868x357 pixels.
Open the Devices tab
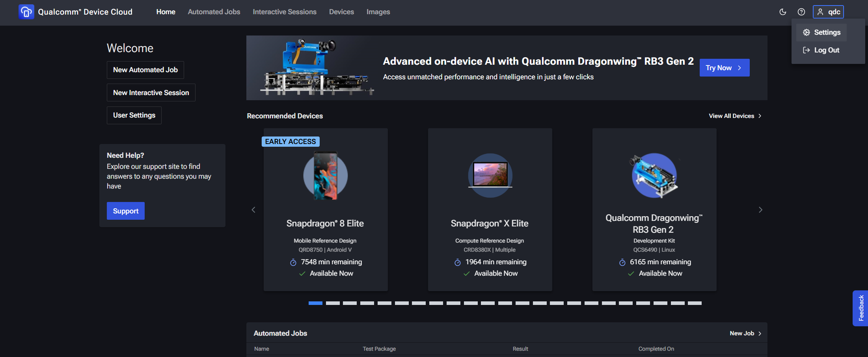[341, 12]
